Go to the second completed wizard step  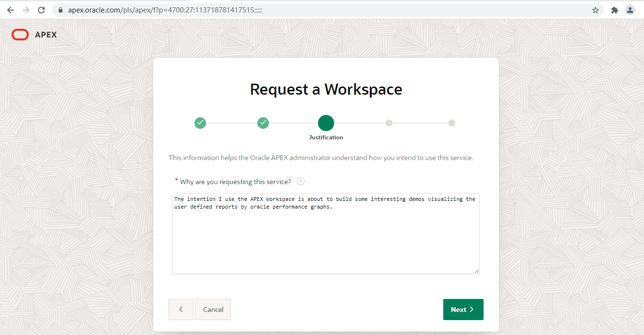[263, 123]
